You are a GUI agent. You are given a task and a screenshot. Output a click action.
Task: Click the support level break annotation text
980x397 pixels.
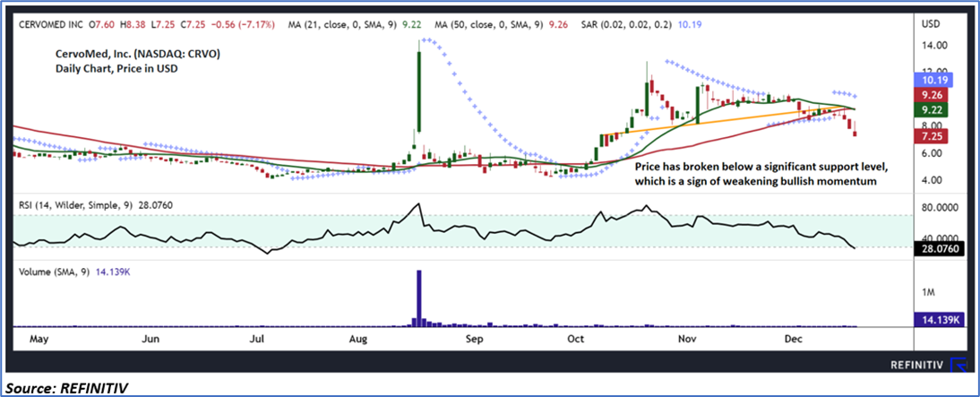pos(760,175)
